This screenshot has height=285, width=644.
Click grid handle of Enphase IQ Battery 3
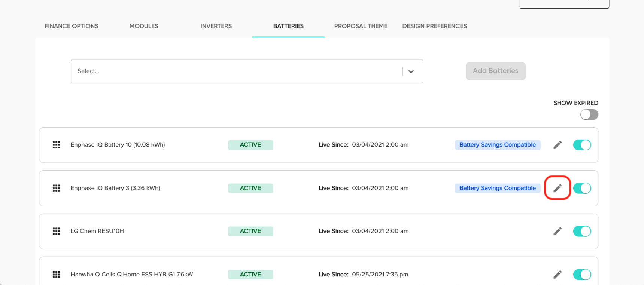click(x=56, y=188)
